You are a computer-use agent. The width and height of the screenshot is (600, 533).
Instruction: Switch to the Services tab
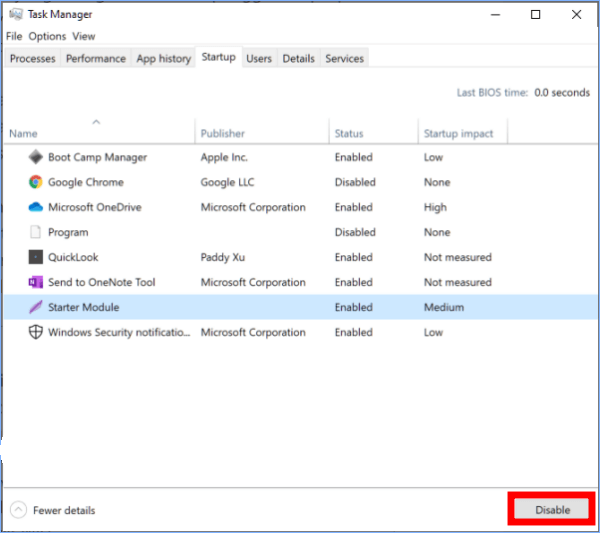344,59
